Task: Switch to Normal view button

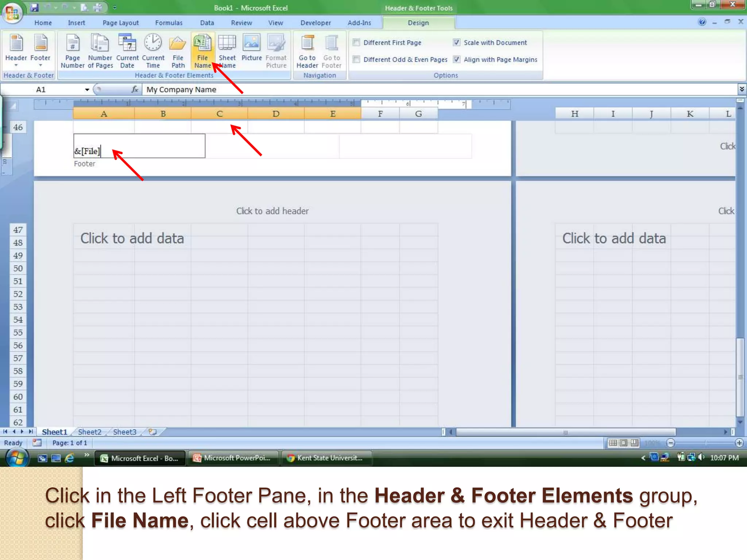Action: [x=613, y=443]
